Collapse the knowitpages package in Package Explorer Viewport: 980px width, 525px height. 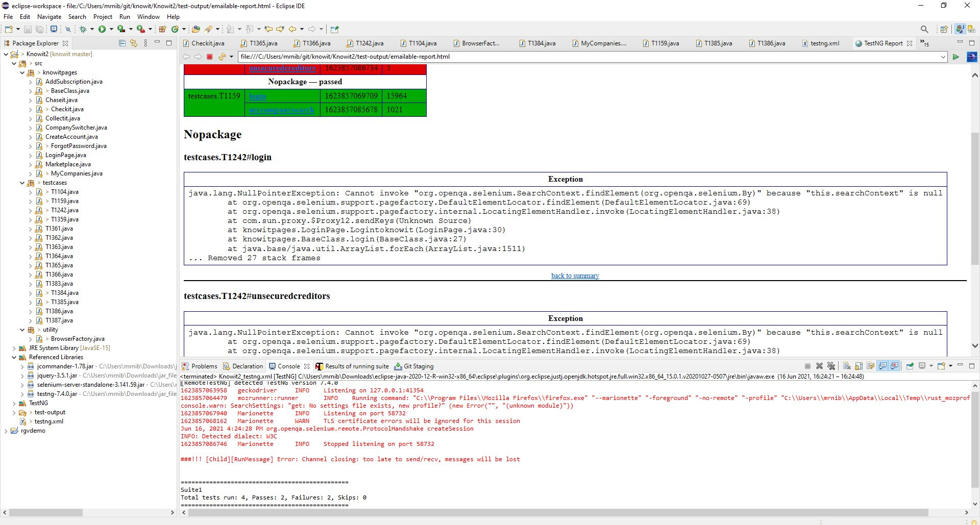(x=22, y=72)
